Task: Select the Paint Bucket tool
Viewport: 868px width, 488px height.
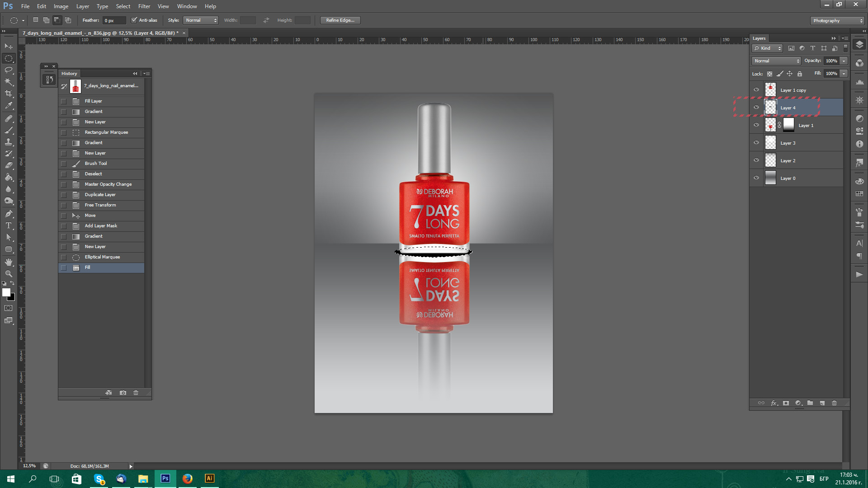Action: click(9, 177)
